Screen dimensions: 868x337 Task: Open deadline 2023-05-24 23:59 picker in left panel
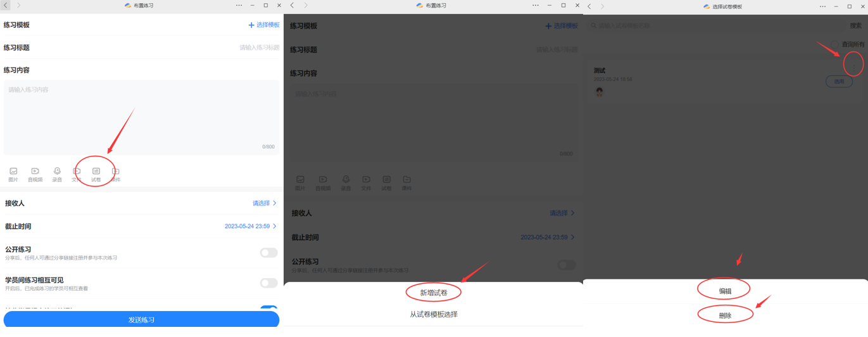tap(251, 226)
